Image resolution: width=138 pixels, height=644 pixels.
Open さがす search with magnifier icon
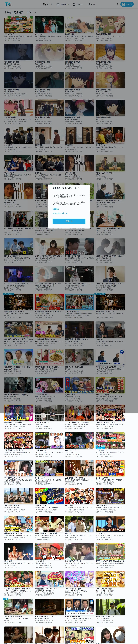[x=91, y=4]
